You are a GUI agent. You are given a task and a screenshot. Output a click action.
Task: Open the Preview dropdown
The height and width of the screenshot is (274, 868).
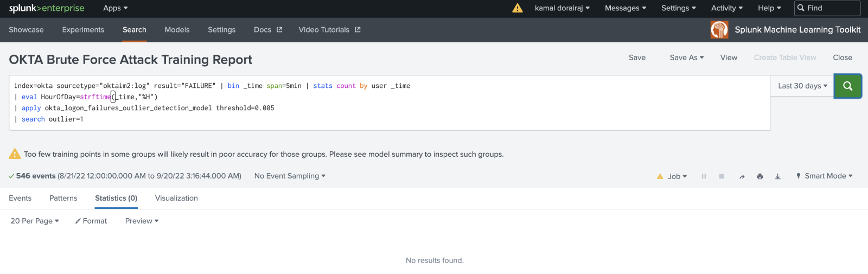(x=142, y=221)
